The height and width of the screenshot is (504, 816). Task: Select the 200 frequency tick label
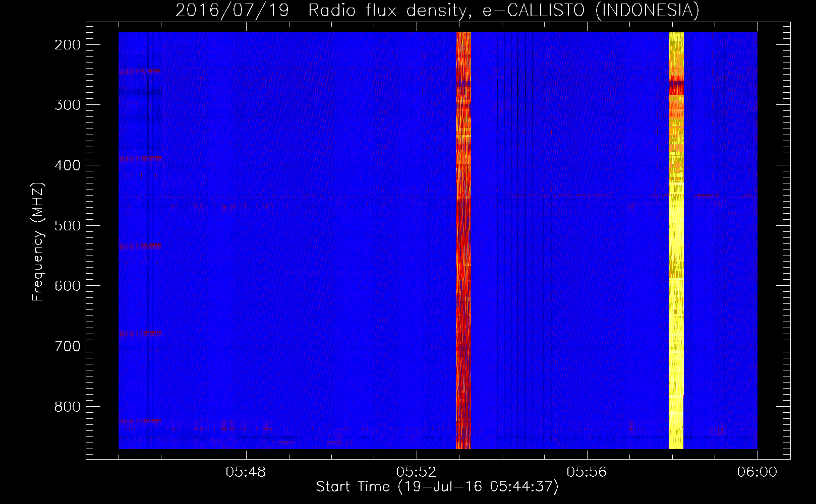pos(67,45)
